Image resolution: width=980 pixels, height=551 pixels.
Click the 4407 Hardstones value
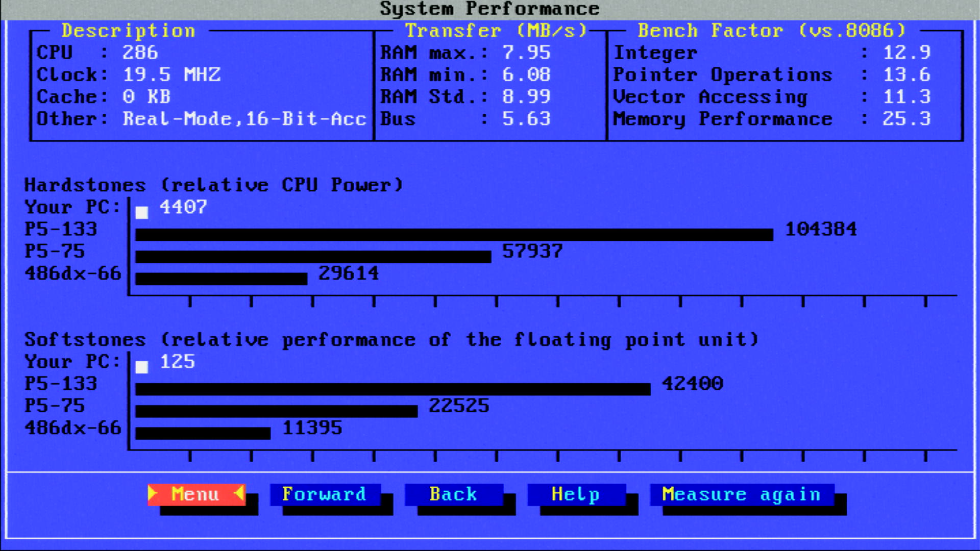click(x=184, y=207)
